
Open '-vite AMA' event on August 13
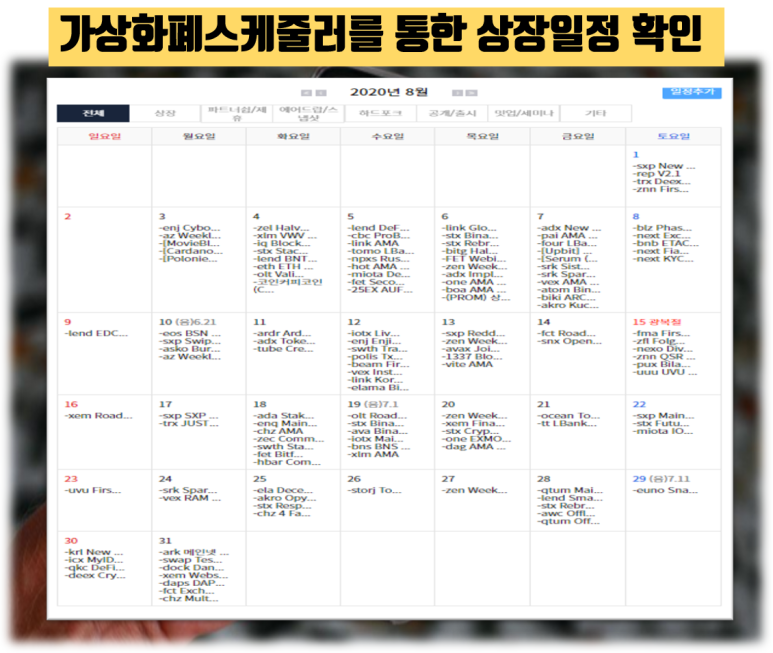point(467,364)
